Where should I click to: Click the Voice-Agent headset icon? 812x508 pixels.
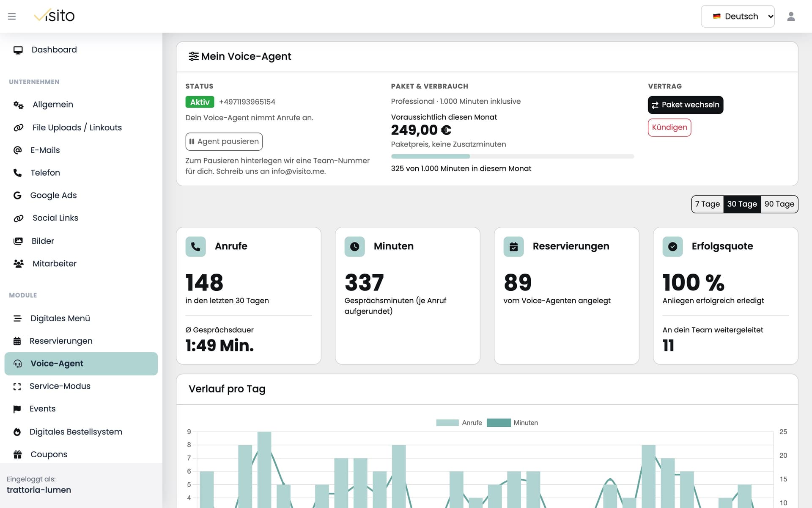coord(17,364)
